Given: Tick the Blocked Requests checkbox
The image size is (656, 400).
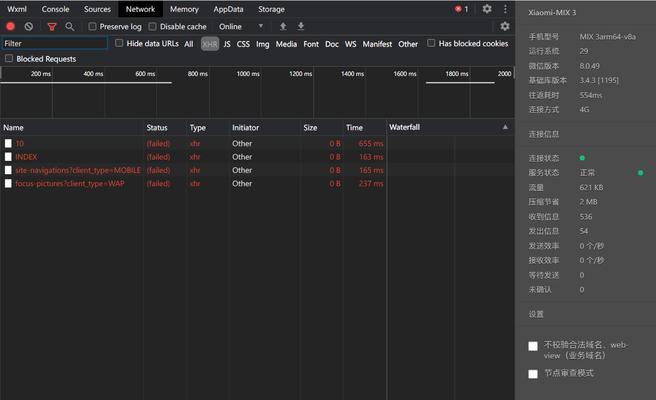Looking at the screenshot, I should click(x=9, y=59).
